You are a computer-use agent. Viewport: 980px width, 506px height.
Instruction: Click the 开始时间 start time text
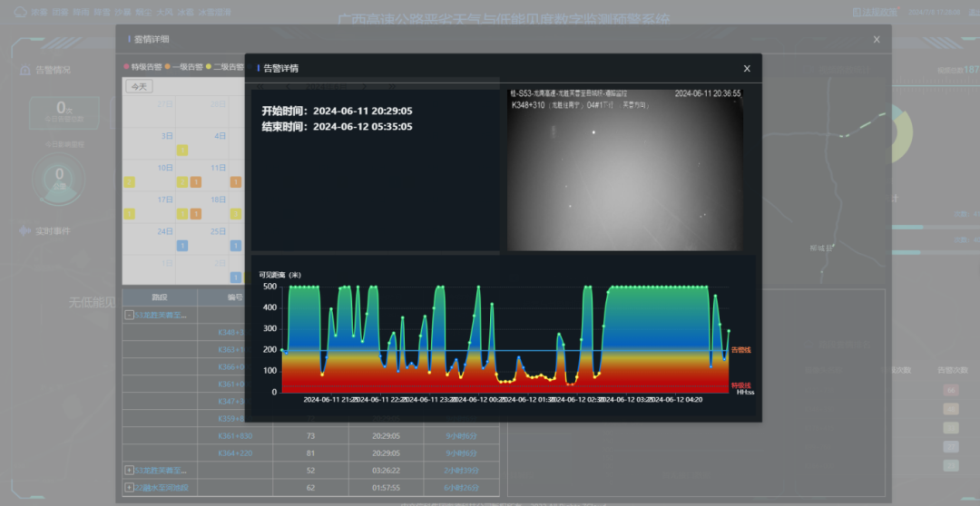coord(337,112)
